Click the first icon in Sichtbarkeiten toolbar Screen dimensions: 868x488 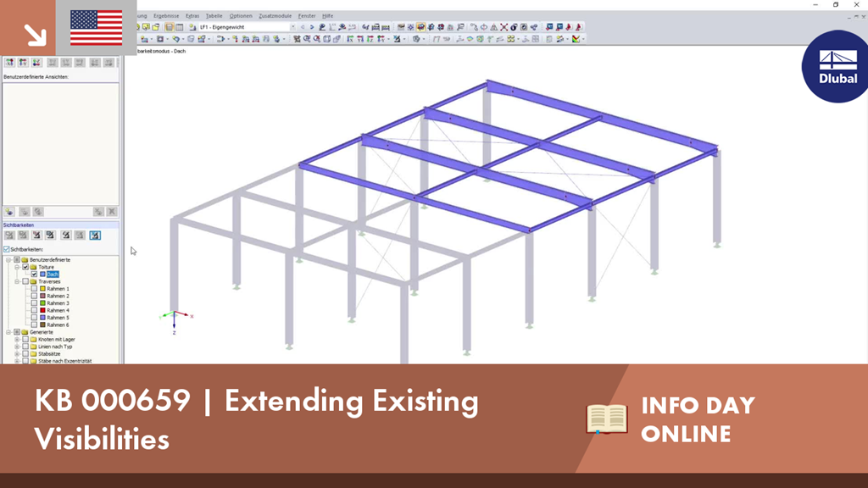(x=9, y=236)
